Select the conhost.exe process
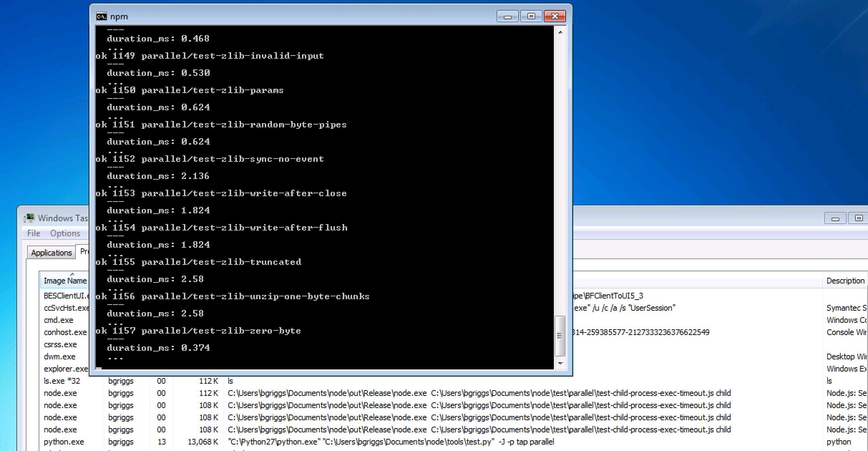Viewport: 868px width, 451px height. pyautogui.click(x=65, y=332)
